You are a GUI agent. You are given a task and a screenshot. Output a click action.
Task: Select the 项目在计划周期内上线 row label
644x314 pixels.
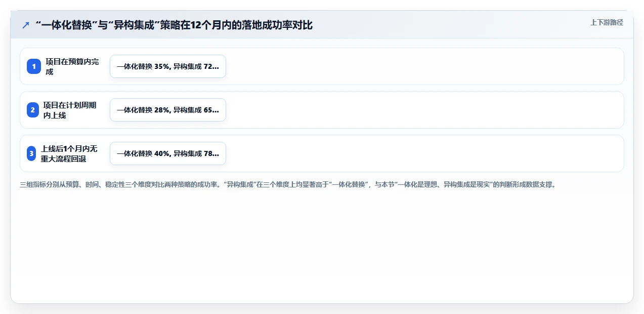tap(70, 110)
